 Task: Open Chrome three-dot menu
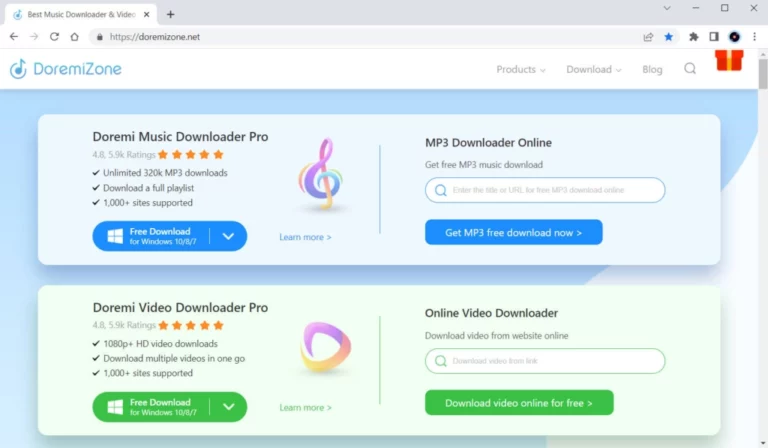pos(754,37)
